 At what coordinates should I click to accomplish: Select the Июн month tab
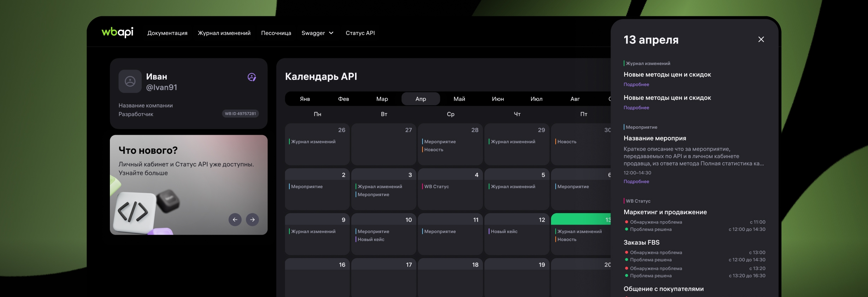click(x=497, y=99)
